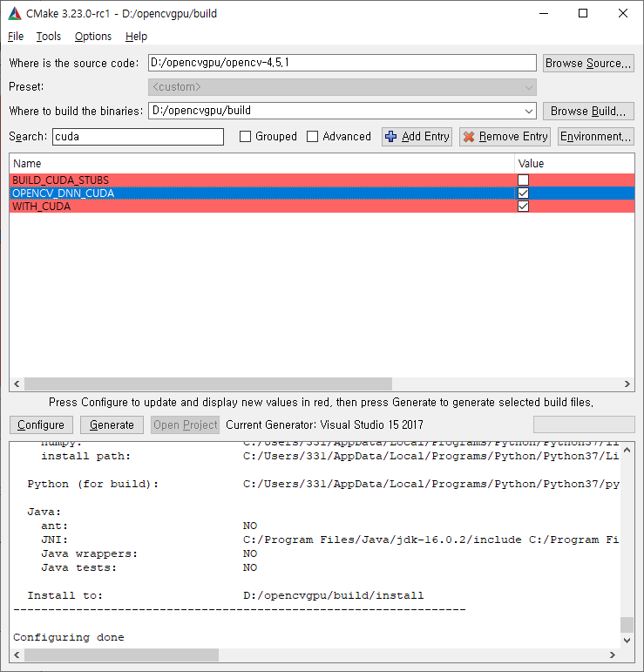Image resolution: width=644 pixels, height=672 pixels.
Task: Uncheck the OPENCV_DNN_CUDA checkbox
Action: click(523, 193)
